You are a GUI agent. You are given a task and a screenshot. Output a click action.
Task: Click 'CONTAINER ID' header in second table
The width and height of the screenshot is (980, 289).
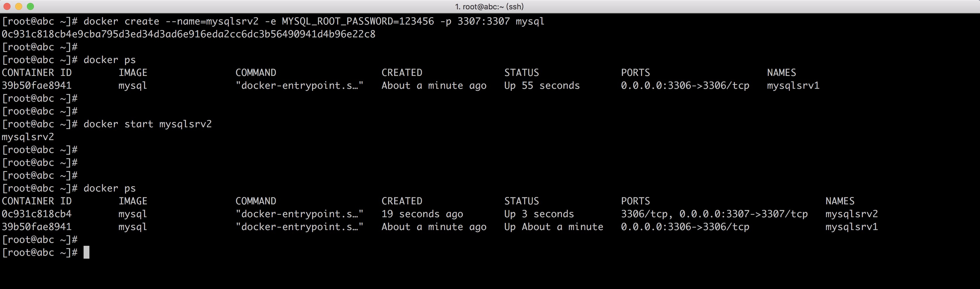(x=37, y=201)
